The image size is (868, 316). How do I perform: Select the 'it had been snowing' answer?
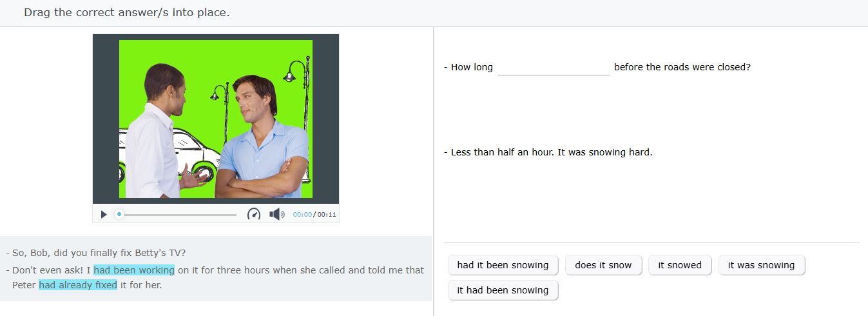[x=503, y=290]
